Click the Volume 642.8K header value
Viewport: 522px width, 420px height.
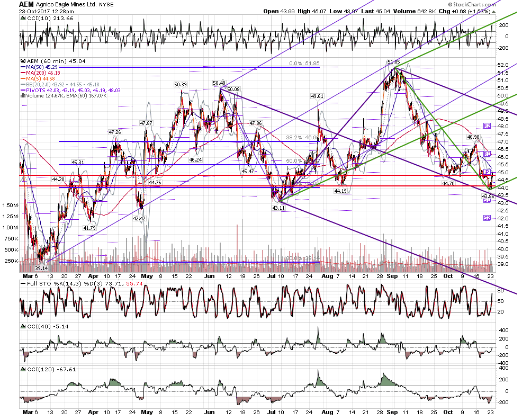[415, 11]
